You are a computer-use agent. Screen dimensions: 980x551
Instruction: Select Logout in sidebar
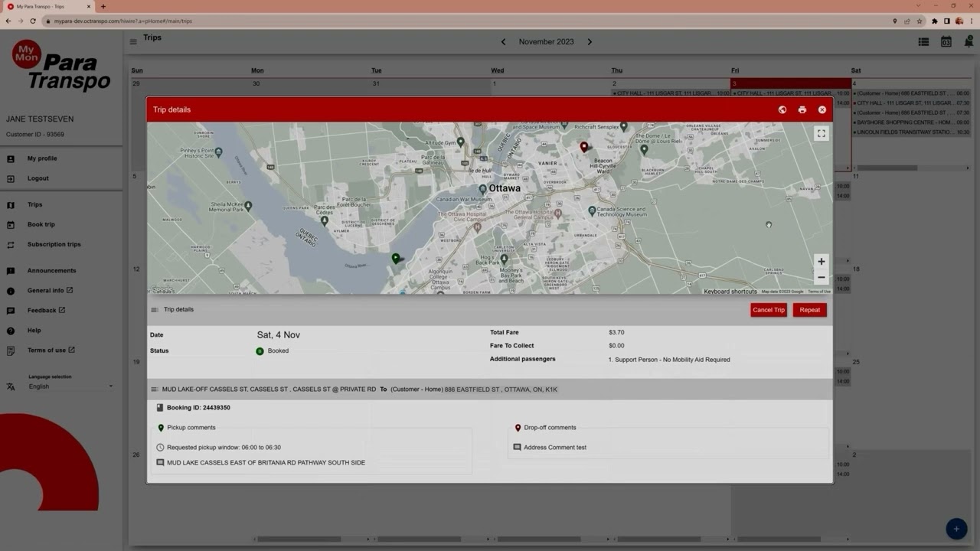(38, 178)
